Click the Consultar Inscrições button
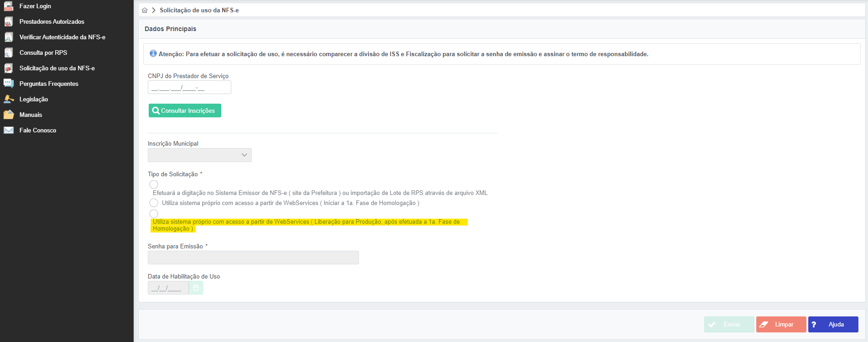Image resolution: width=868 pixels, height=342 pixels. pyautogui.click(x=185, y=110)
